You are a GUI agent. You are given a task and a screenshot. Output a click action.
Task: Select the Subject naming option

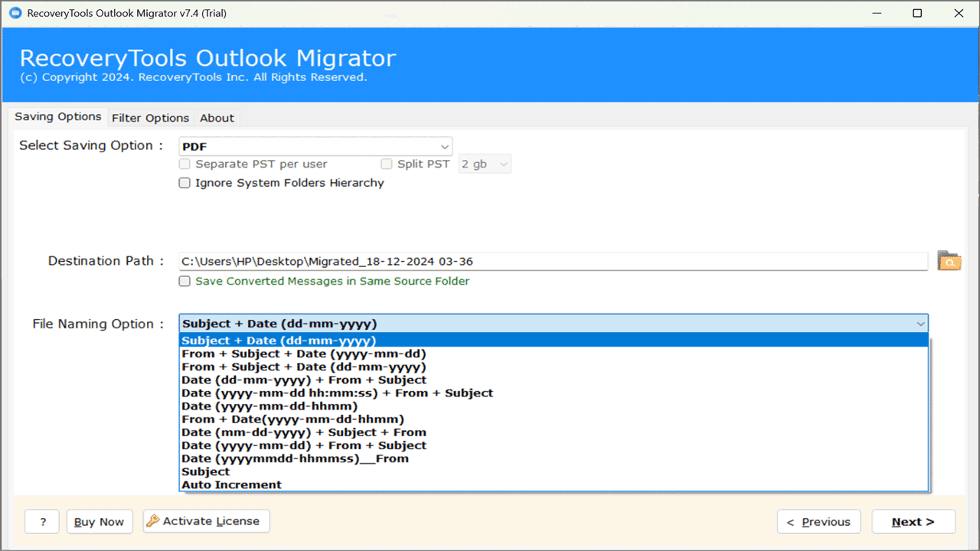554,471
